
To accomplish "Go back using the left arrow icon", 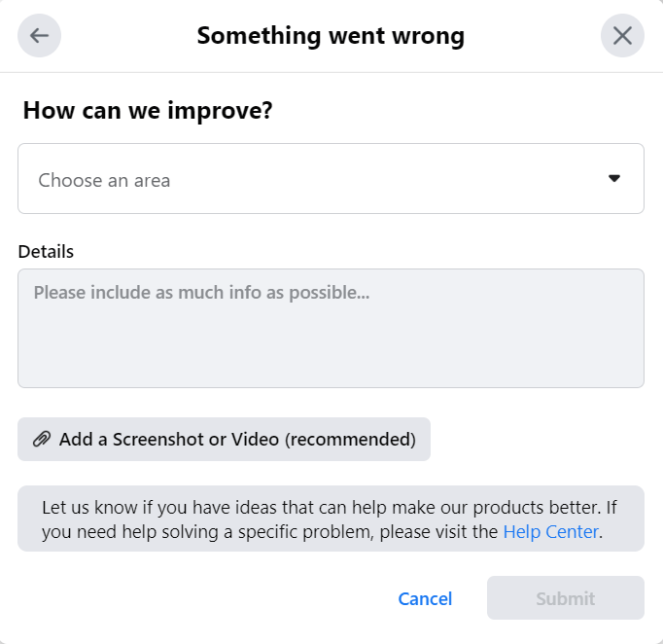I will [x=39, y=36].
